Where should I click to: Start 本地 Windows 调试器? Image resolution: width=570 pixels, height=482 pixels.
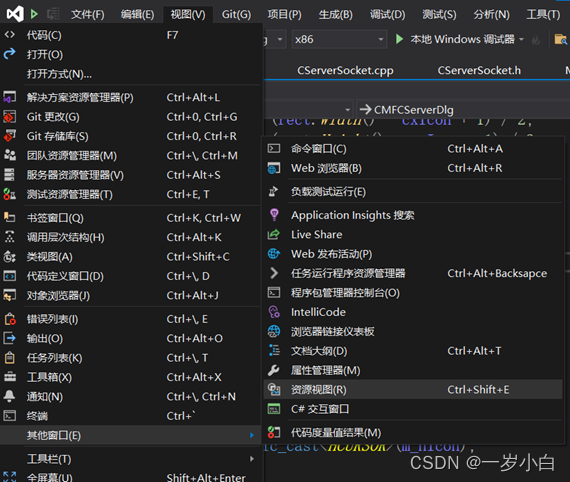point(455,39)
